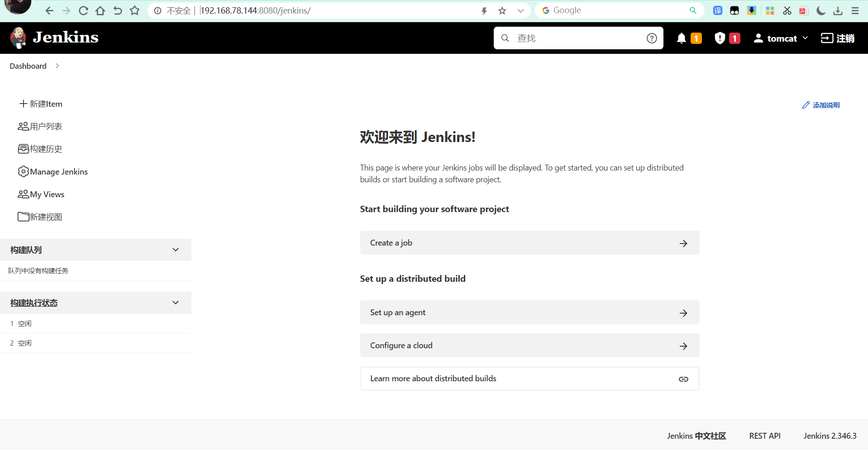Click executor 1 空闲 status row

click(95, 324)
